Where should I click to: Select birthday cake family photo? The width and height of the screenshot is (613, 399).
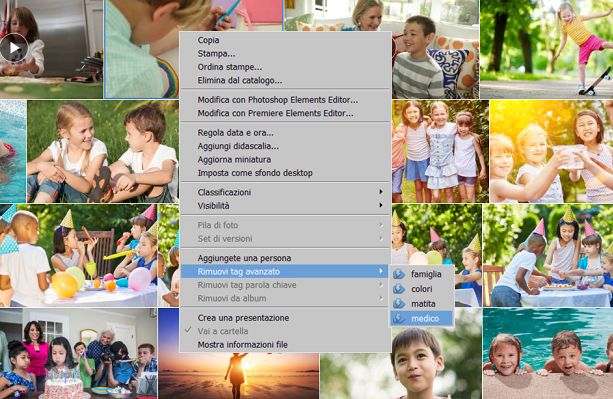(78, 354)
